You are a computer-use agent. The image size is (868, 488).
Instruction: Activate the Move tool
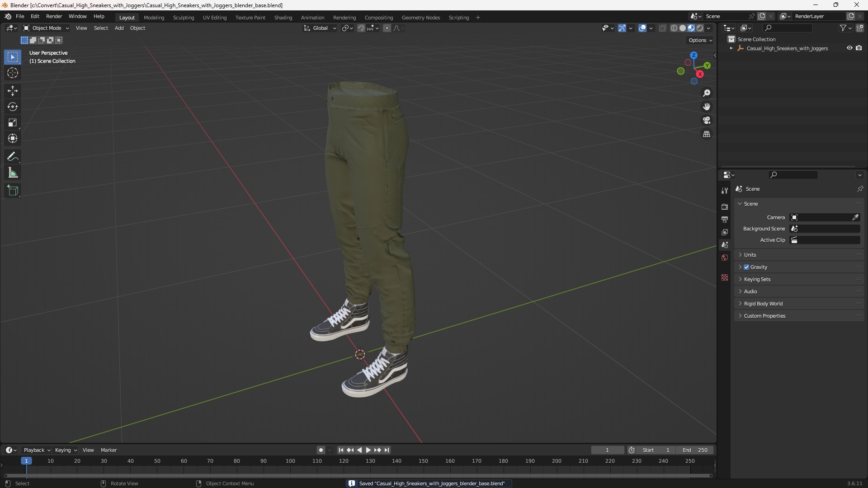click(13, 91)
